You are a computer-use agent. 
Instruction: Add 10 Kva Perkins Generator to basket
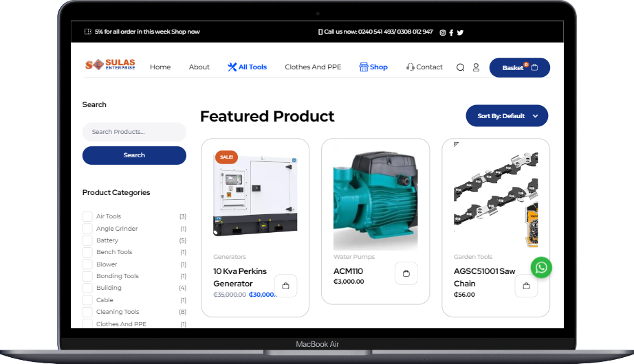pyautogui.click(x=285, y=286)
